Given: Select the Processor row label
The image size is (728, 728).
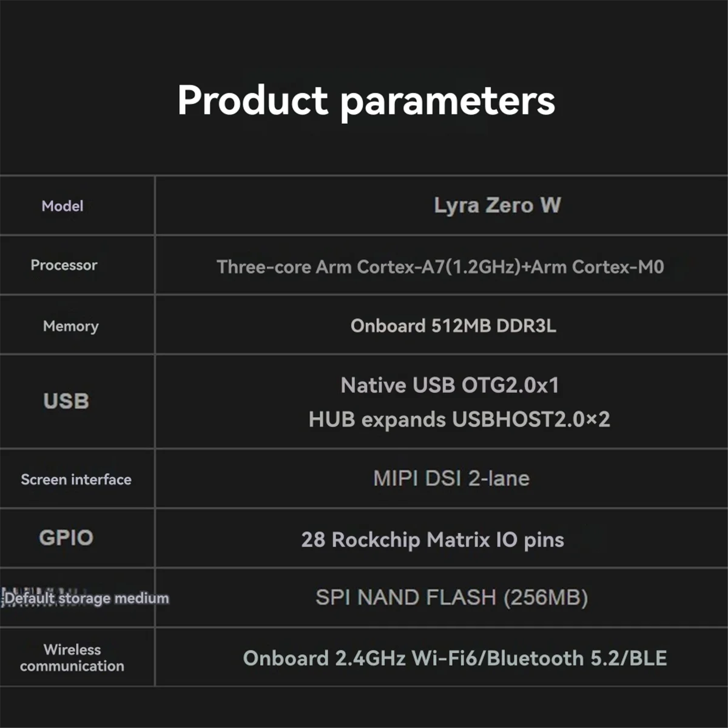Looking at the screenshot, I should click(64, 265).
